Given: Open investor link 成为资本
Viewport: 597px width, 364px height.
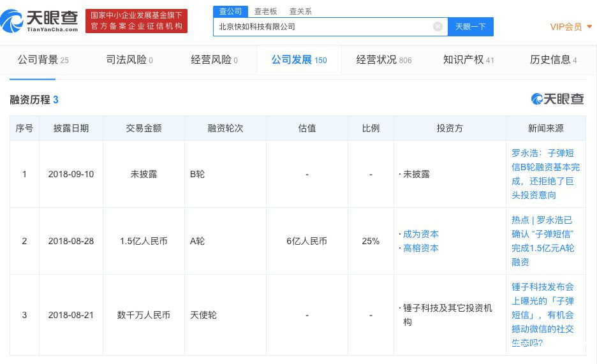Looking at the screenshot, I should tap(421, 234).
